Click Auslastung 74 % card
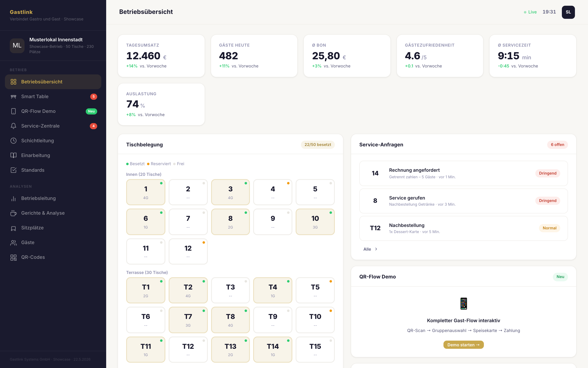 (161, 104)
